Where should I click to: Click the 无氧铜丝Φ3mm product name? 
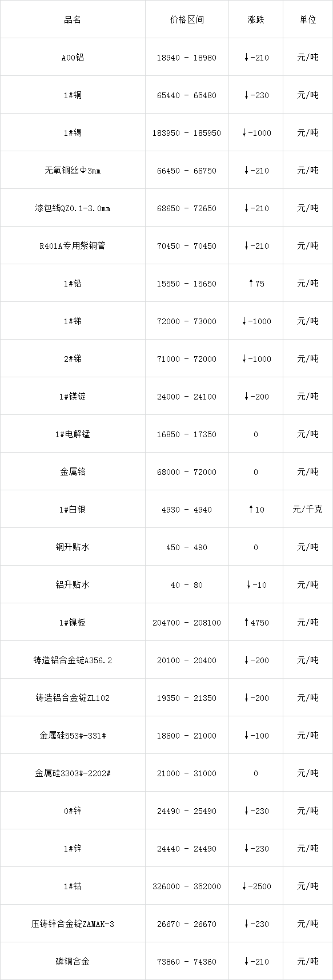[x=73, y=171]
